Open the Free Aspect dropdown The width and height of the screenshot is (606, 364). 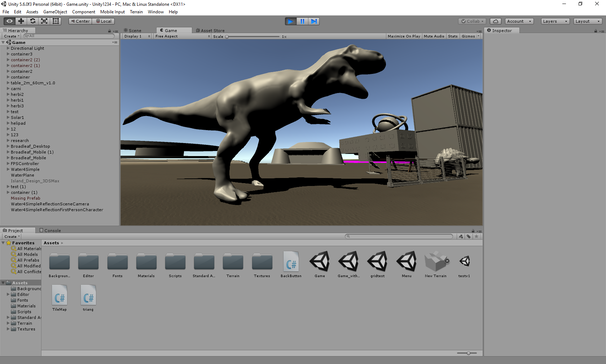click(x=183, y=36)
